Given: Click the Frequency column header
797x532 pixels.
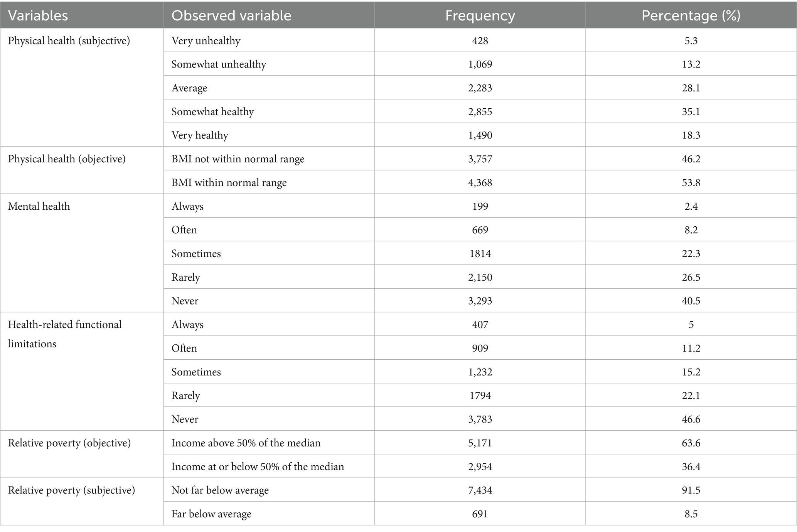Looking at the screenshot, I should tap(480, 15).
